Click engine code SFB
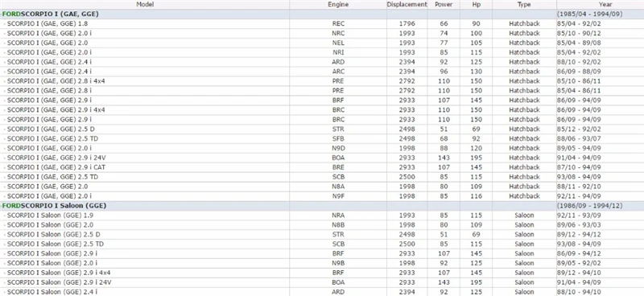This screenshot has height=296, width=644. [338, 139]
